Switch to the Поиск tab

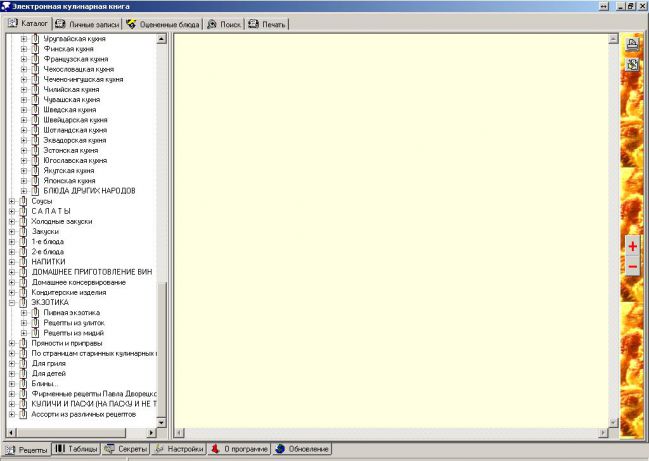(225, 23)
